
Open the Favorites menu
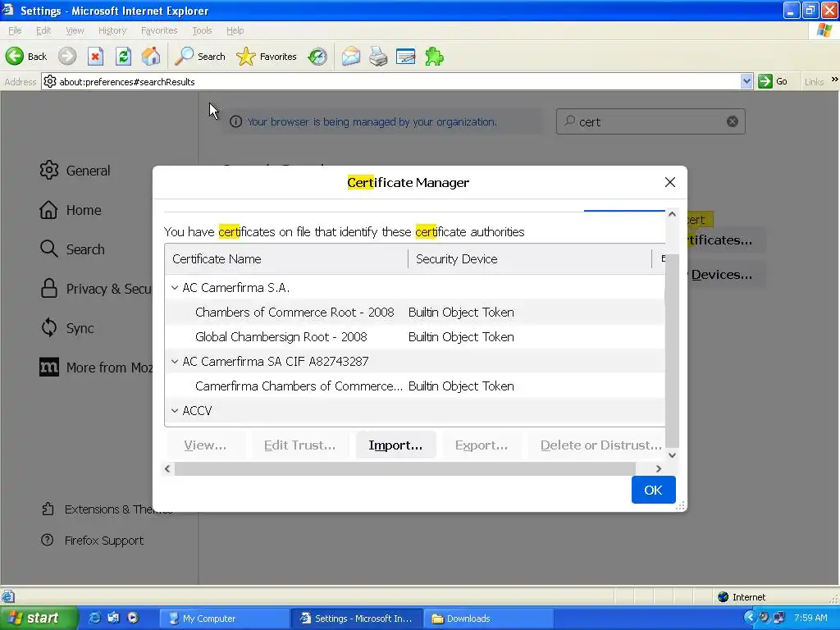click(x=159, y=30)
